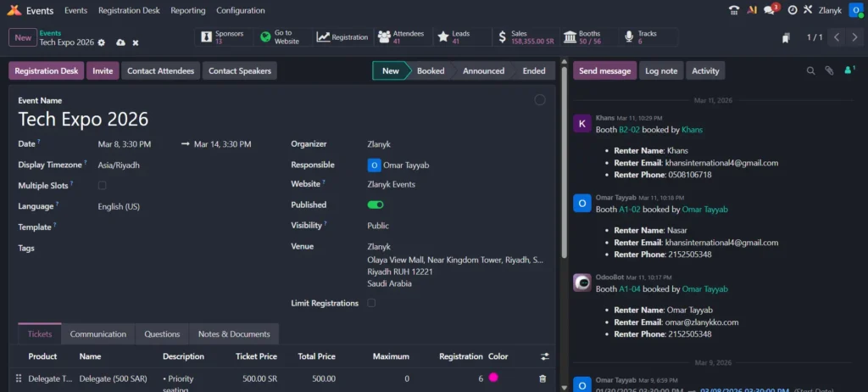The height and width of the screenshot is (392, 868).
Task: Enable the Limit Registrations checkbox
Action: point(372,303)
